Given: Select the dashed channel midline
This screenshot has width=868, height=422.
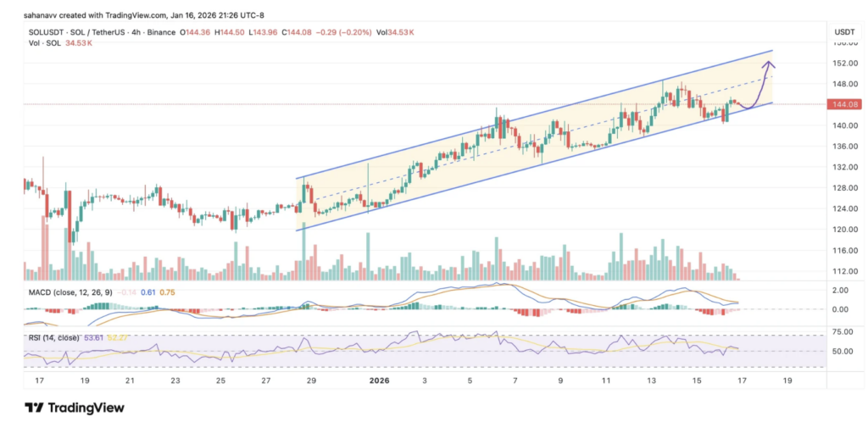Looking at the screenshot, I should (x=509, y=148).
